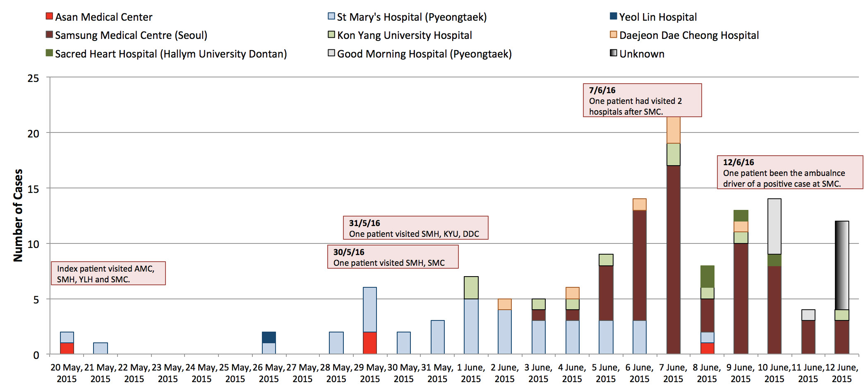Click the Daejeon Dae Cheong Hospital legend swatch
This screenshot has height=390, width=868.
point(614,35)
